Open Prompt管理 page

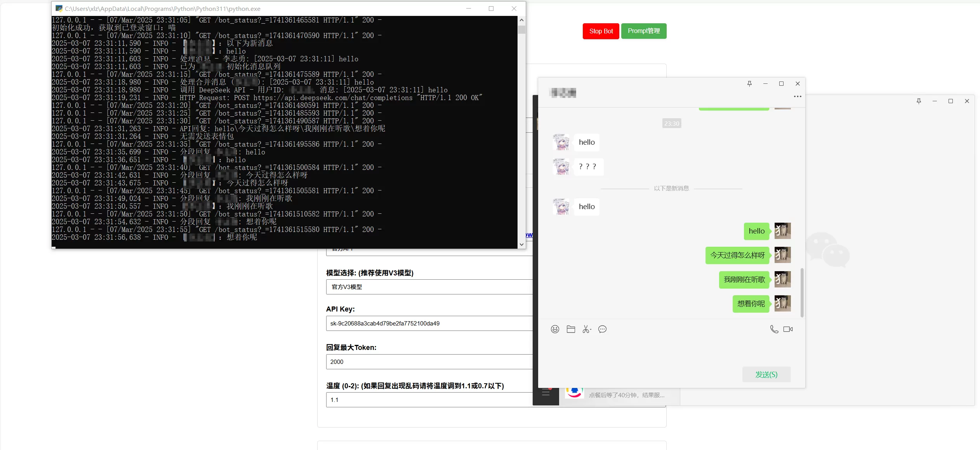(643, 31)
